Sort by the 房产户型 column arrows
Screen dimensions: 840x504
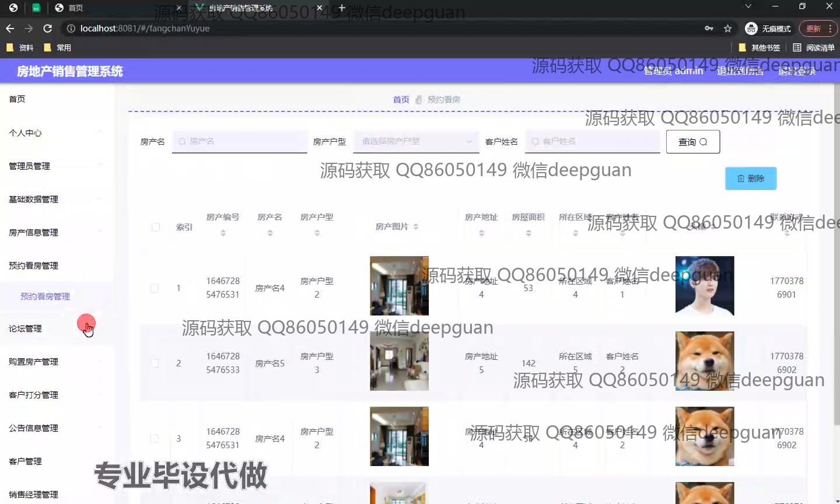[317, 233]
